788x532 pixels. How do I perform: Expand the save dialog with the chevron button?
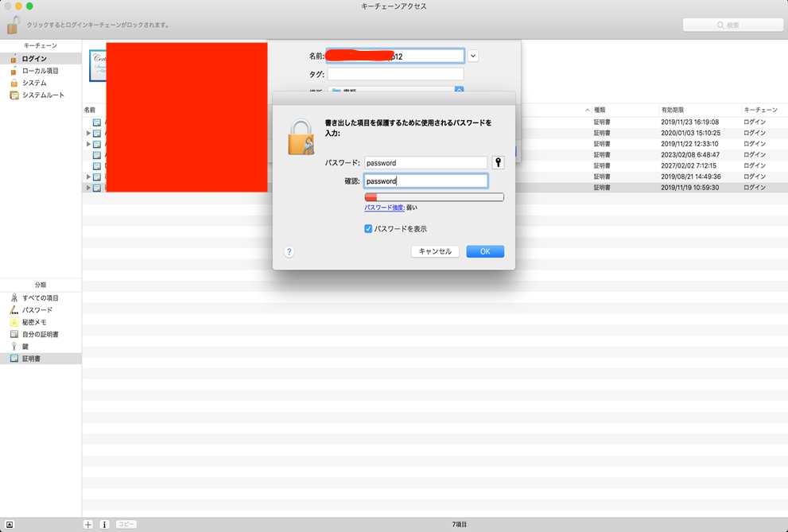(473, 56)
